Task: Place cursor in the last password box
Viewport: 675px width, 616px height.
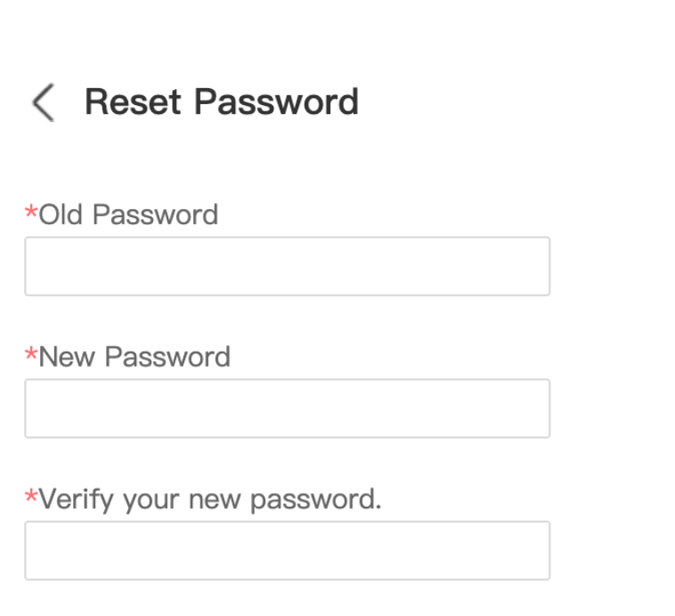Action: click(287, 551)
